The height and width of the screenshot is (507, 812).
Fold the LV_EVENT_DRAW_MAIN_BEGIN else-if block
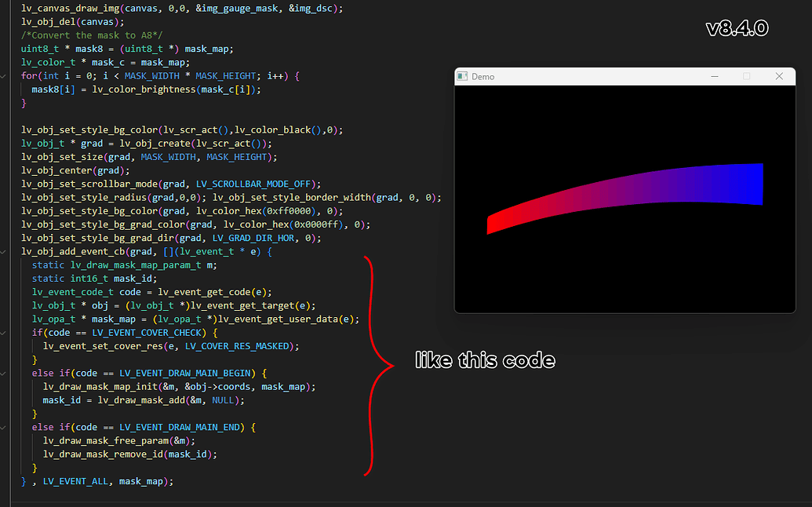click(4, 374)
